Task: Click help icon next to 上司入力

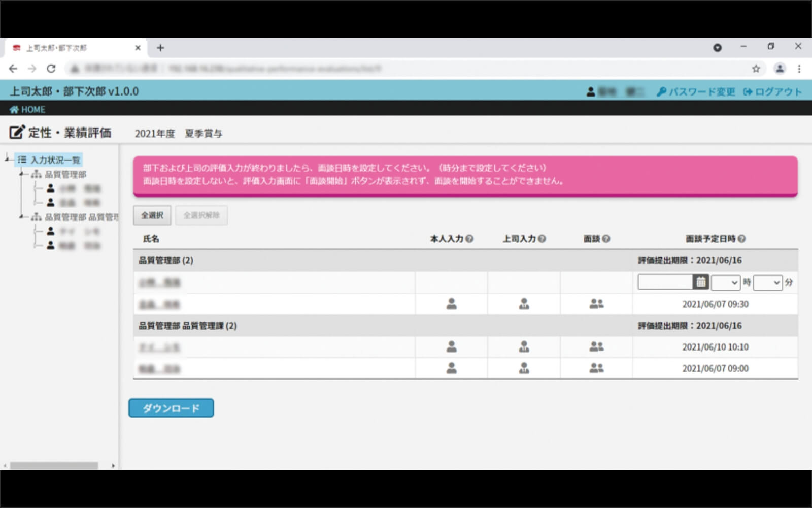Action: pyautogui.click(x=542, y=239)
